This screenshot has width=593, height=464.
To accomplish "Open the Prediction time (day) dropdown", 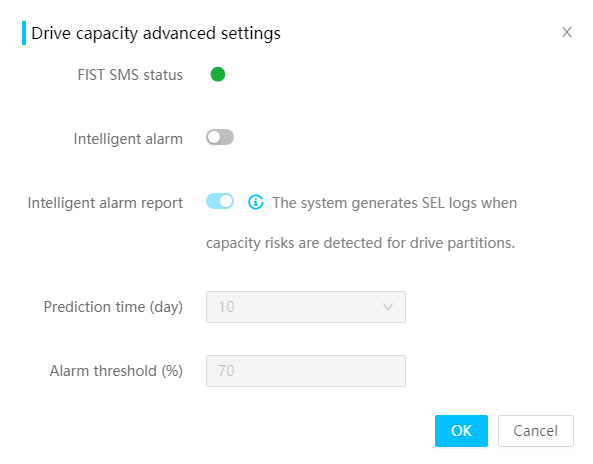I will [306, 307].
